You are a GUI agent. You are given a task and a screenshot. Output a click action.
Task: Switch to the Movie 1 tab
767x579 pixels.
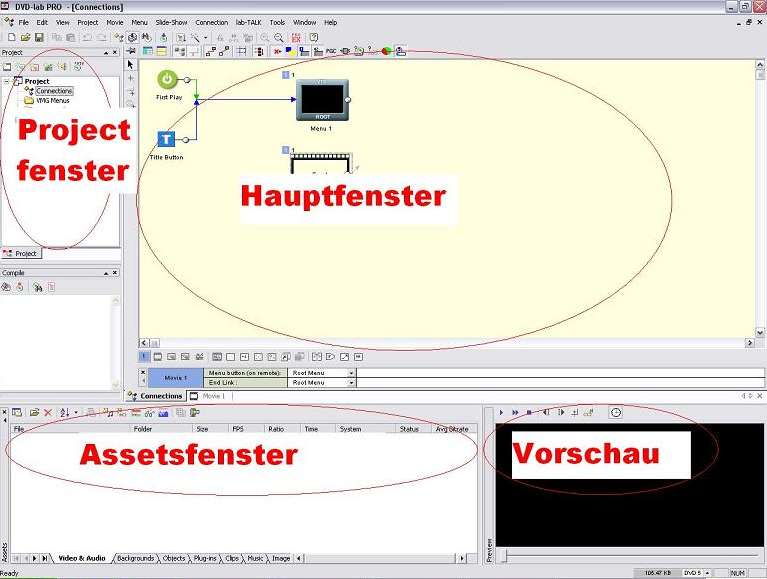point(213,396)
